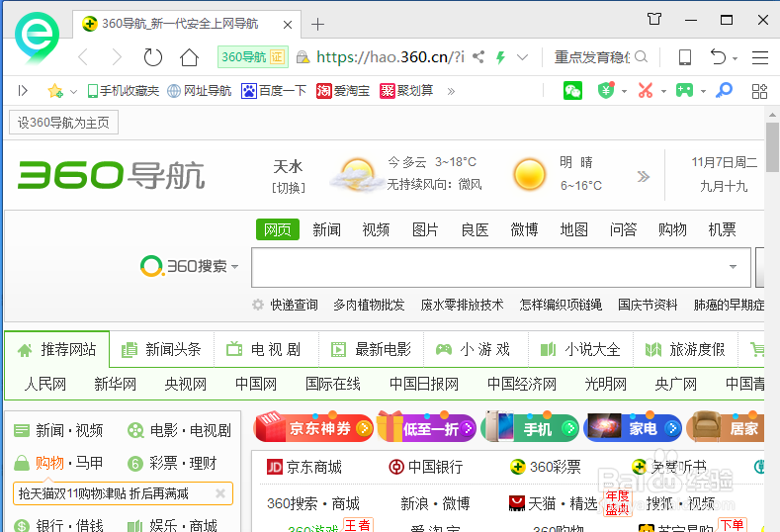The width and height of the screenshot is (780, 532).
Task: Open dropdown next to undo icon
Action: tap(735, 58)
